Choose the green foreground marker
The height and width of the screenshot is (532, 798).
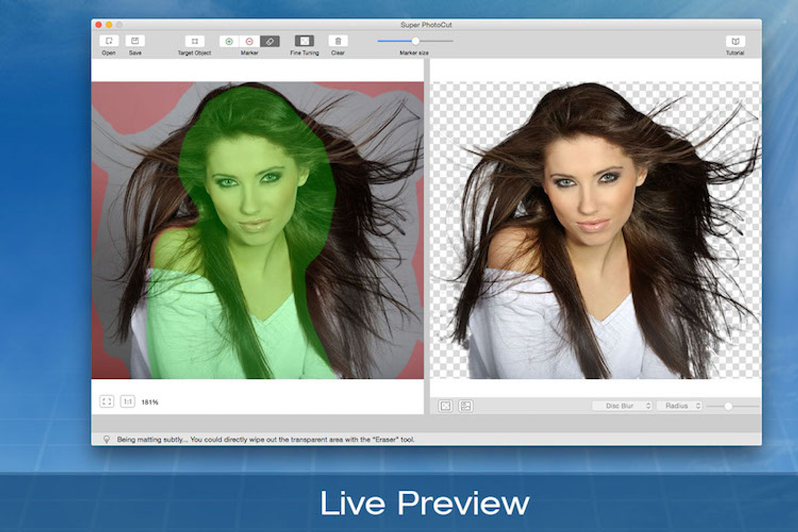click(229, 41)
